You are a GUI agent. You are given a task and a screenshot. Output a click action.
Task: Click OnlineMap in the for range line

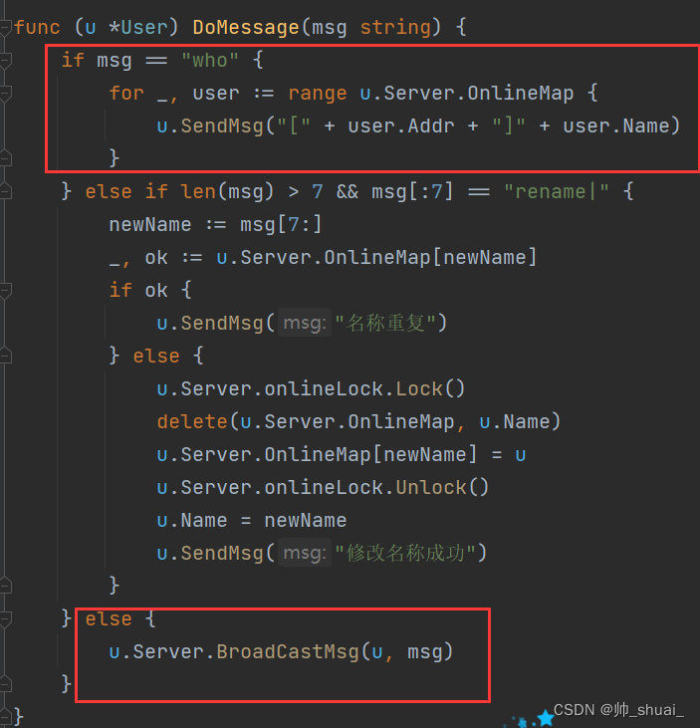pos(521,94)
